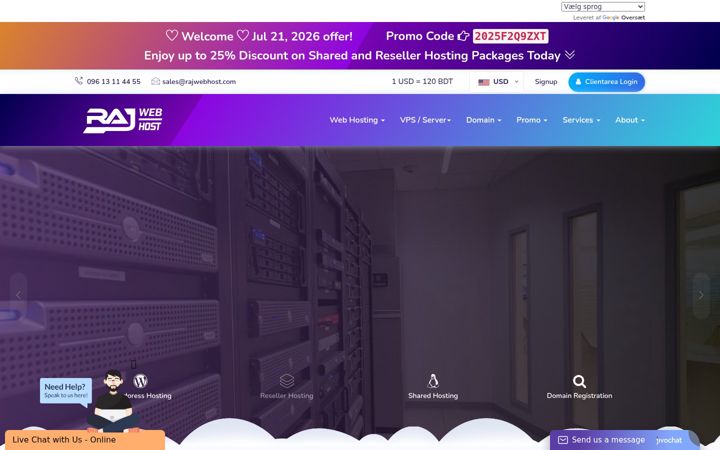720x450 pixels.
Task: Click the heart icon before Welcome
Action: point(172,35)
